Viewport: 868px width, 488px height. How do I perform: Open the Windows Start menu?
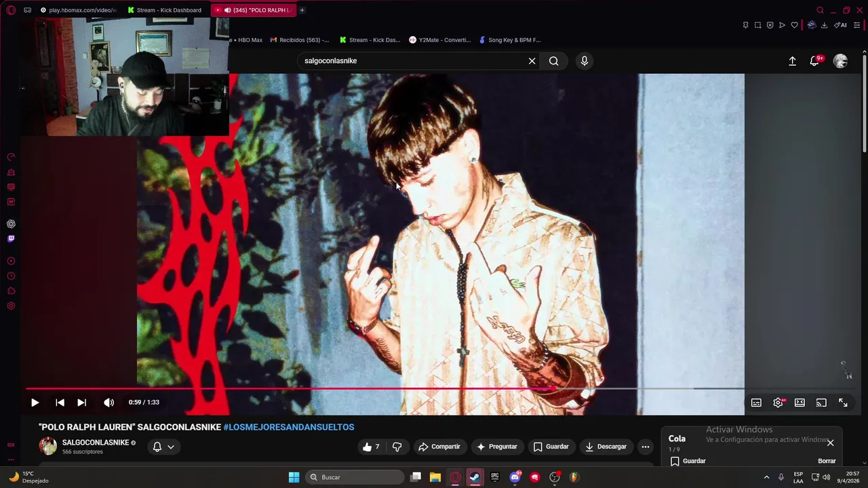[294, 477]
